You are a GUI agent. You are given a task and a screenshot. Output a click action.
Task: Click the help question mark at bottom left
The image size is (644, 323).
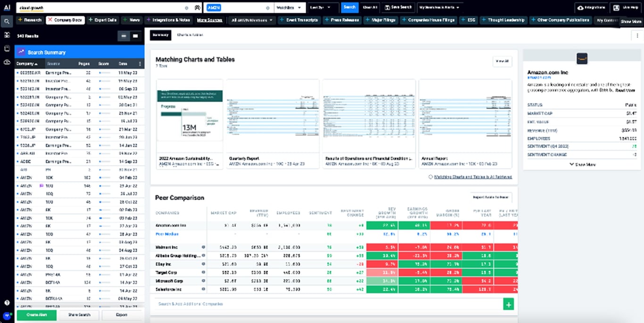click(x=7, y=302)
